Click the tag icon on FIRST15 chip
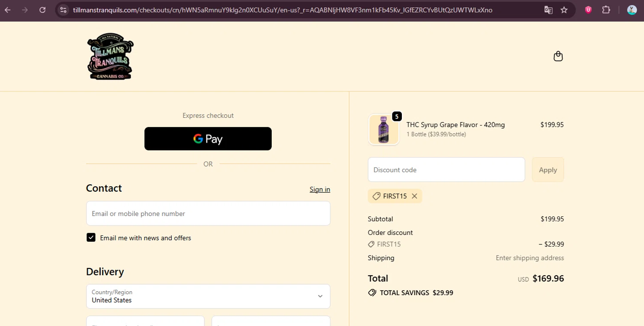Viewport: 644px width, 326px height. [x=377, y=196]
